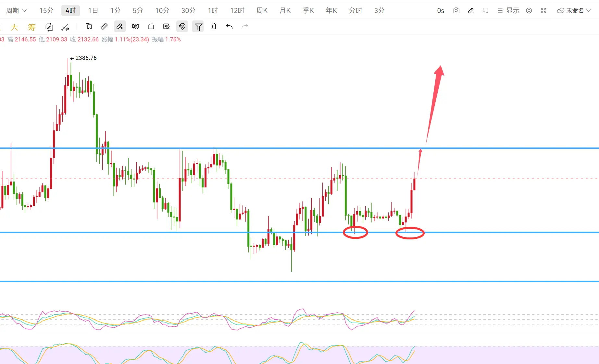Click the 筹 chip distribution button
Screen dimensions: 599x364
tap(31, 27)
